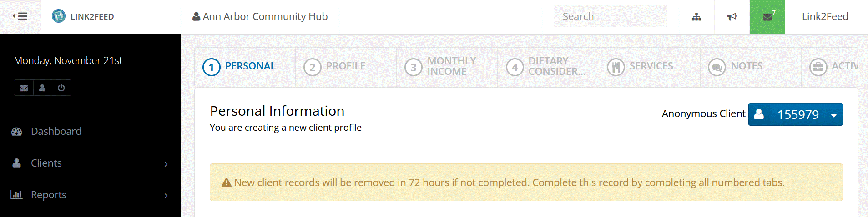Screen dimensions: 868x217
Task: Collapse the sidebar with the hamburger icon
Action: (20, 16)
